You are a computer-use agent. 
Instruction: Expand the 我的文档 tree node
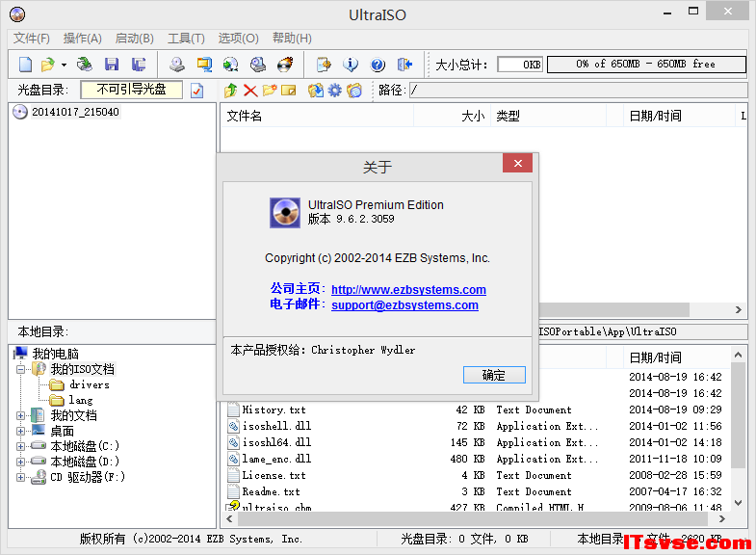21,415
